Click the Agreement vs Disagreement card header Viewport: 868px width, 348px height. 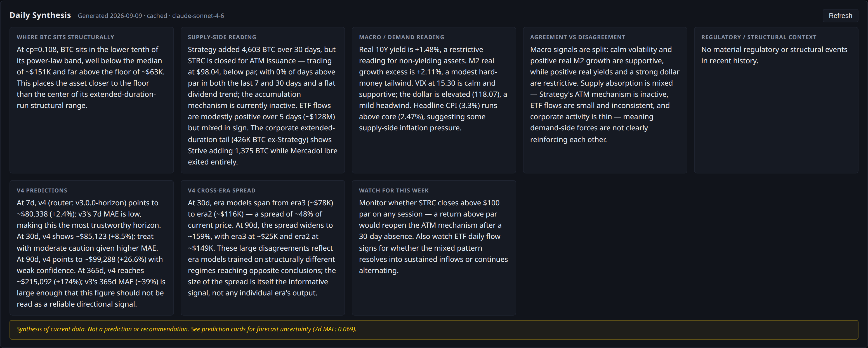(577, 37)
